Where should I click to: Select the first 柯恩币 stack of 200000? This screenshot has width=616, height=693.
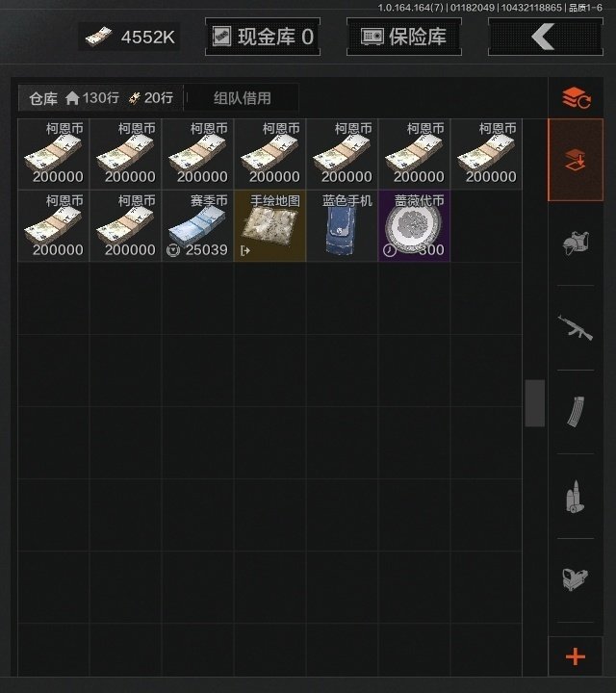coord(54,154)
